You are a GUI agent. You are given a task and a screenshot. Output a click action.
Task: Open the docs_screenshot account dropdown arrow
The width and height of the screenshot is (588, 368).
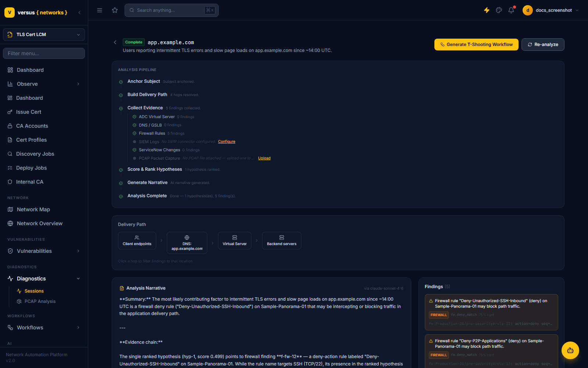click(x=577, y=10)
